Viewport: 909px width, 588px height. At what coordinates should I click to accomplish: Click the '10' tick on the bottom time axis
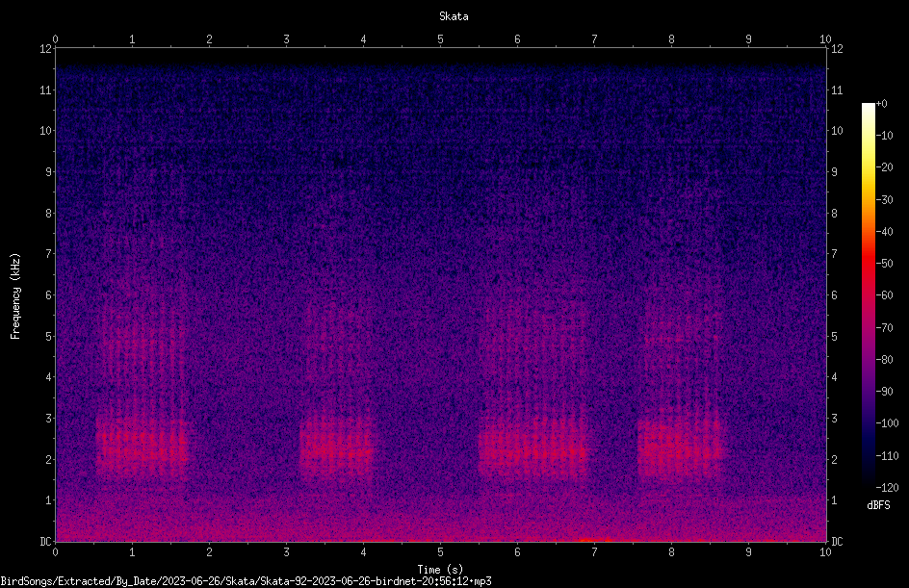825,552
